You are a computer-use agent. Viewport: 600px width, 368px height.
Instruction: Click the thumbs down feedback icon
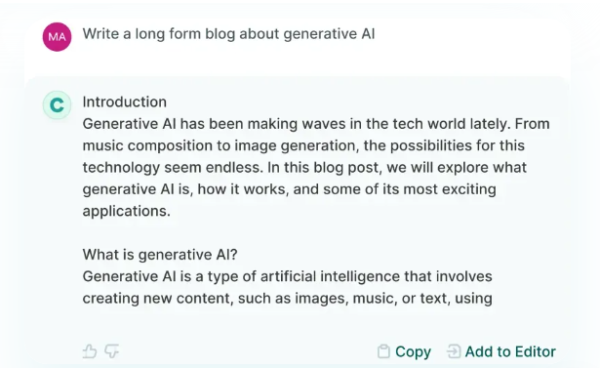coord(112,351)
